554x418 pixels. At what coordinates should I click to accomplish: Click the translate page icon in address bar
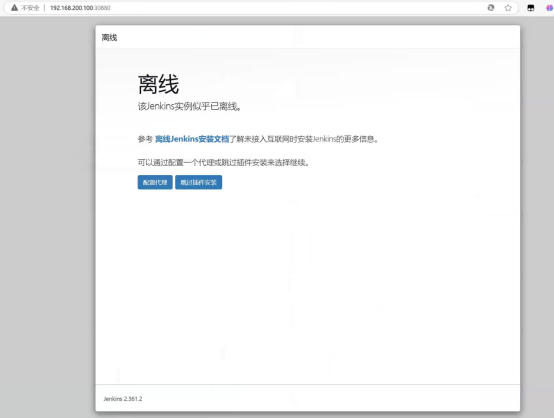(491, 8)
